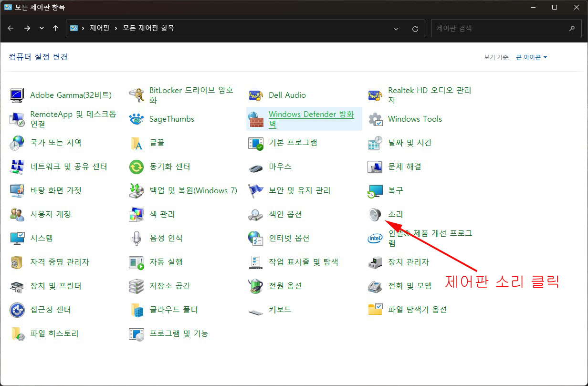
Task: Open the Windows Tools gear icon
Action: click(375, 119)
